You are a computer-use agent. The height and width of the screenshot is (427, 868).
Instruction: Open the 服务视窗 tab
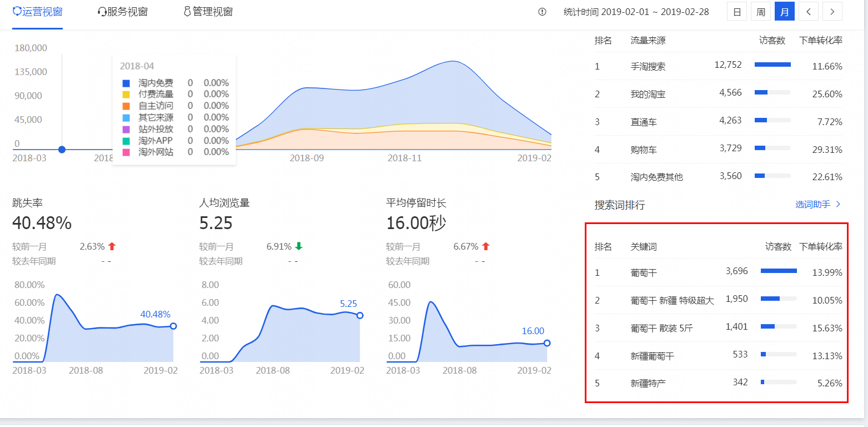[x=123, y=12]
